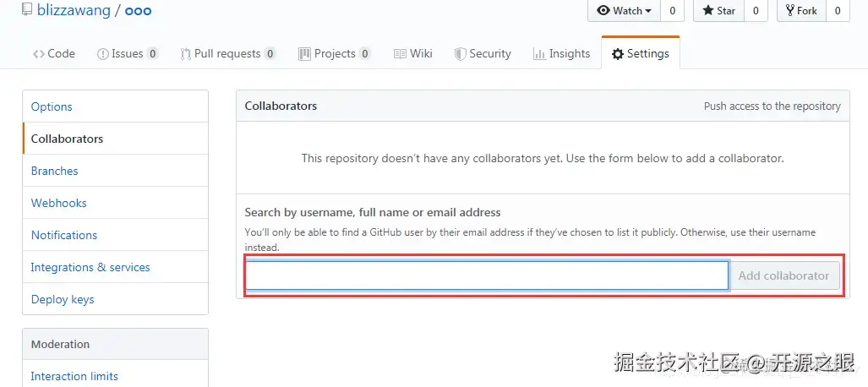This screenshot has width=868, height=387.
Task: Click the 'Search by username, full name or email address' label
Action: click(x=373, y=212)
